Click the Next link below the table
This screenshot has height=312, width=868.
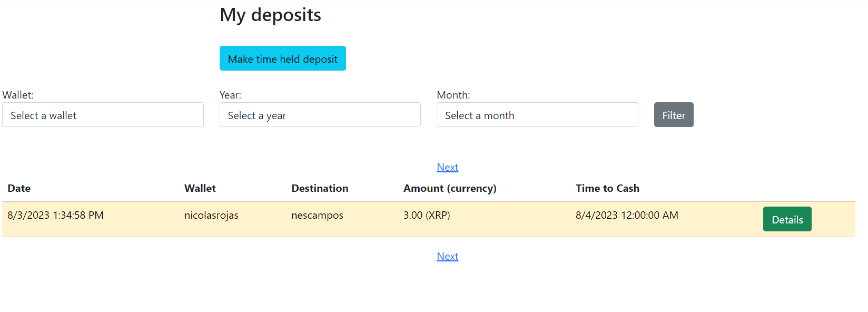click(447, 256)
